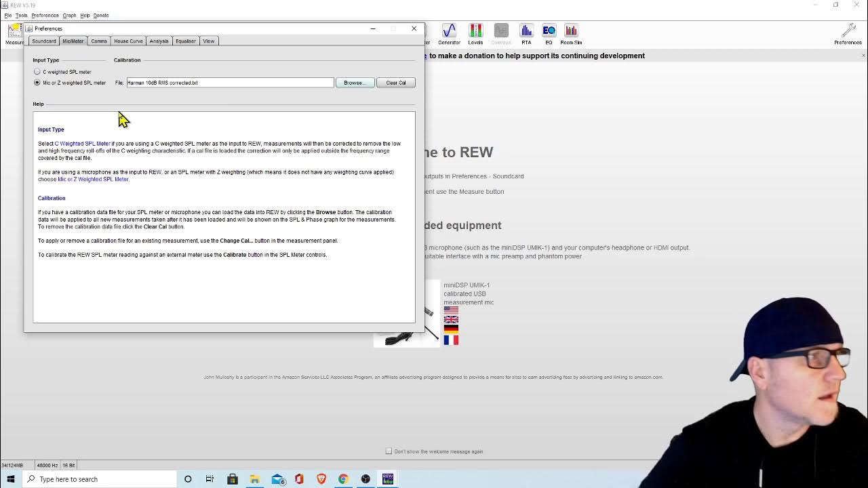
Task: Open the Help menu
Action: [x=85, y=15]
